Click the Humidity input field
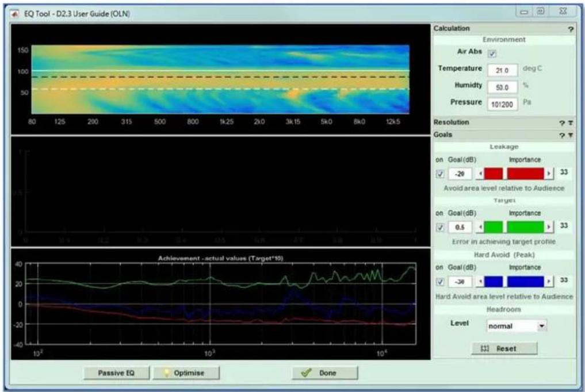The width and height of the screenshot is (585, 392). coord(502,87)
